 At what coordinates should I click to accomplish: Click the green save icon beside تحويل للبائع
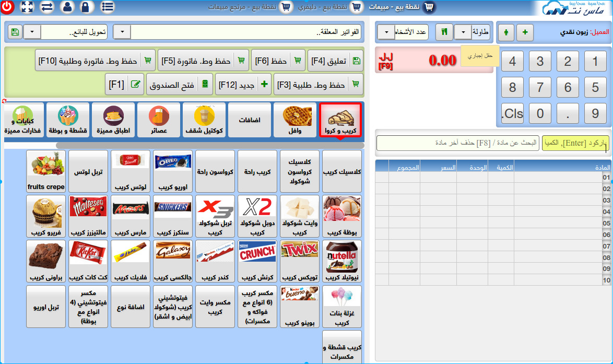[15, 32]
